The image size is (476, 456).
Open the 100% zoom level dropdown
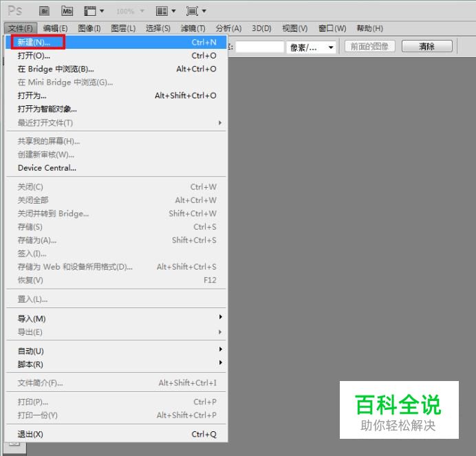click(x=130, y=12)
